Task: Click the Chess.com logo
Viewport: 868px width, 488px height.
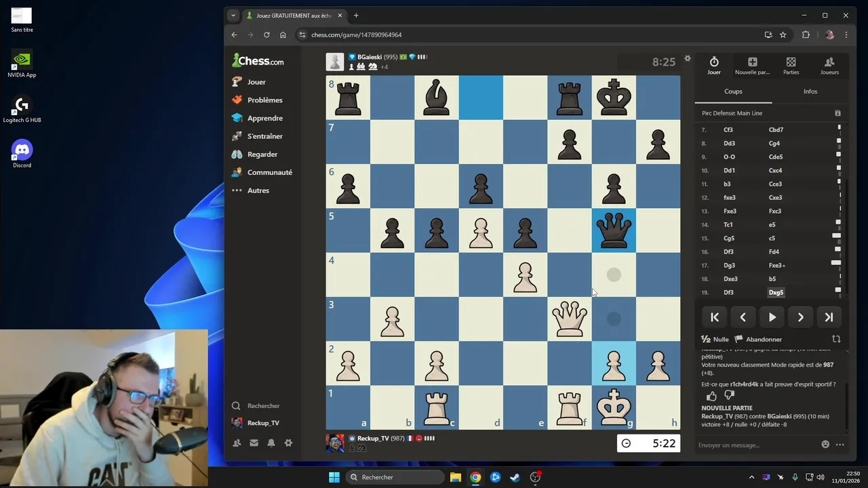Action: pyautogui.click(x=258, y=60)
